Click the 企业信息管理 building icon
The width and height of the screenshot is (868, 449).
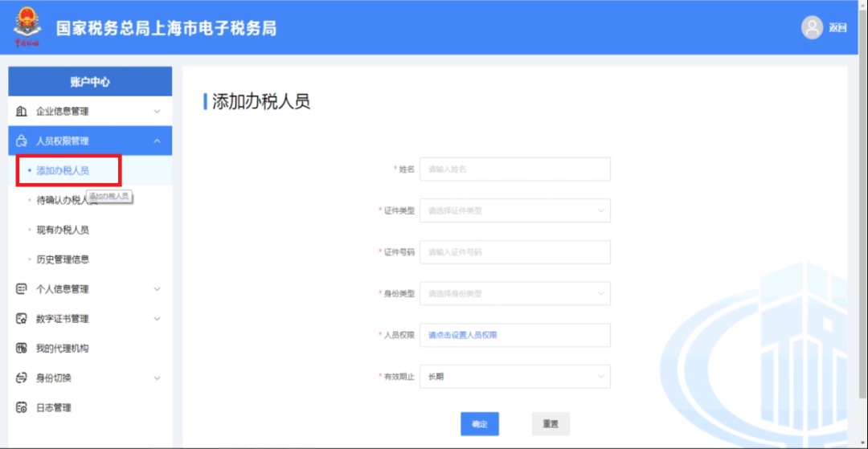pyautogui.click(x=22, y=112)
